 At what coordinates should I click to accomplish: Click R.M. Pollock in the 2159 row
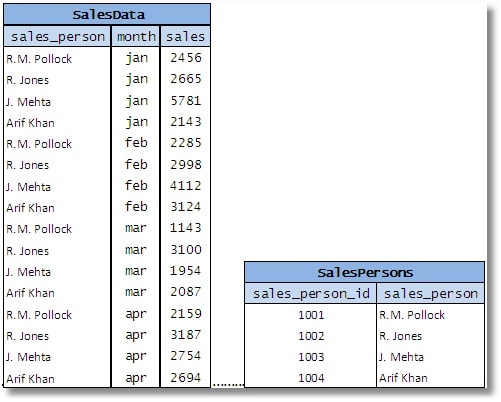39,315
